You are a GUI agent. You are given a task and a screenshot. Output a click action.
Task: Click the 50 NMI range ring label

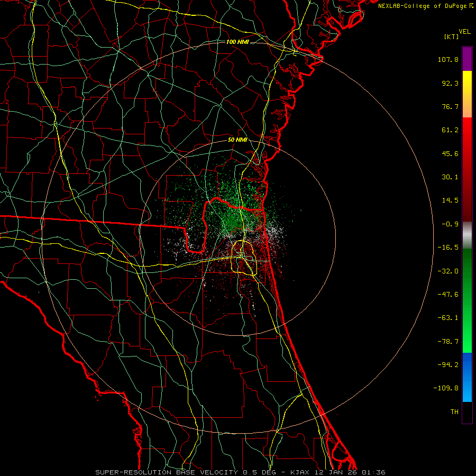[x=237, y=140]
